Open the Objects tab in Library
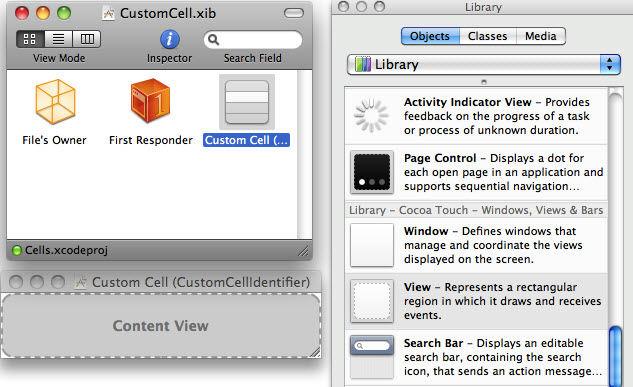Image resolution: width=633 pixels, height=387 pixels. (430, 36)
